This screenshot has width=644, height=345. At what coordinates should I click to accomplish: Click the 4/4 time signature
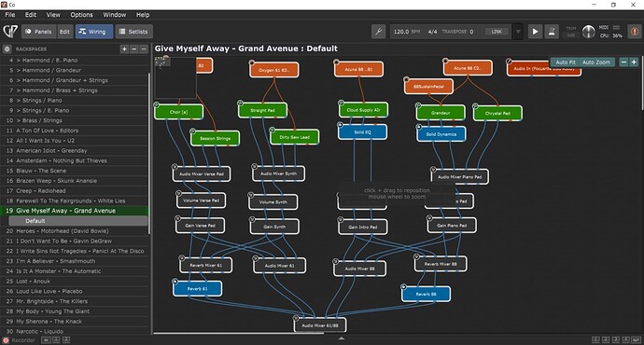pyautogui.click(x=432, y=32)
